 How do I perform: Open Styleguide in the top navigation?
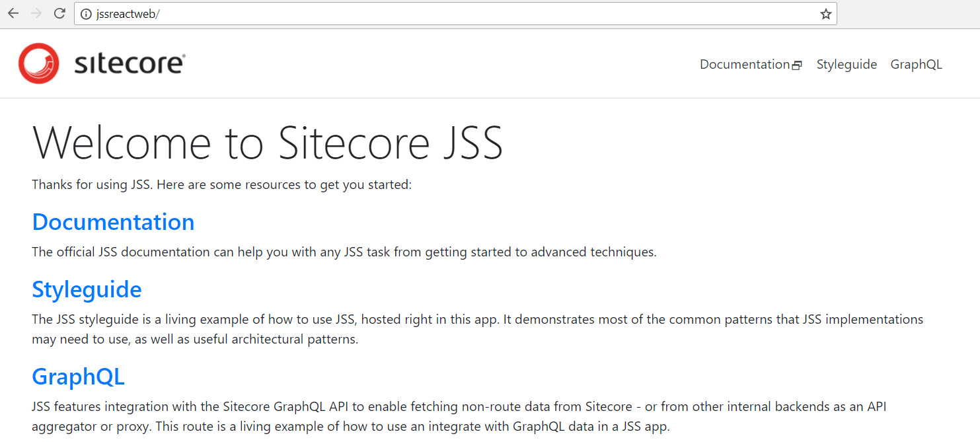(x=847, y=64)
